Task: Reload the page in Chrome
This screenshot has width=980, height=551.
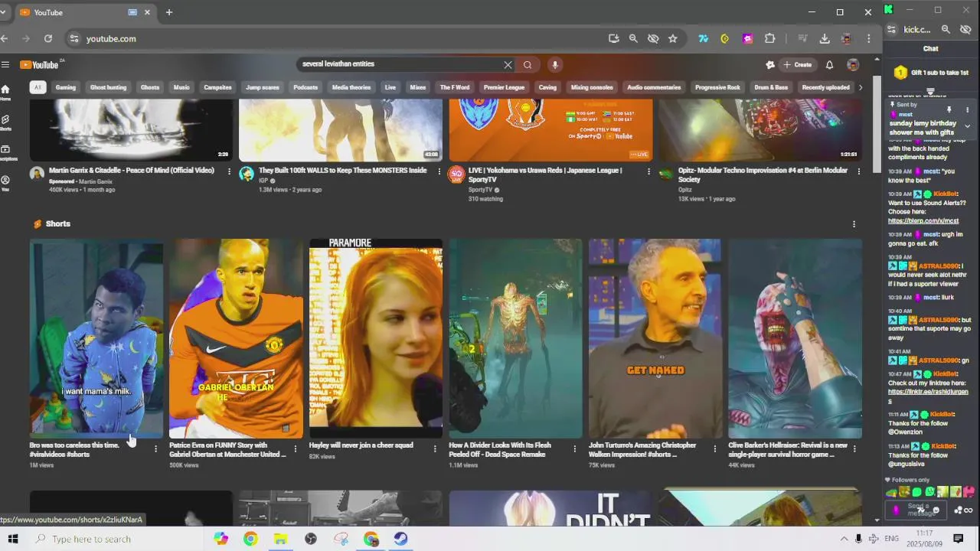Action: click(48, 38)
